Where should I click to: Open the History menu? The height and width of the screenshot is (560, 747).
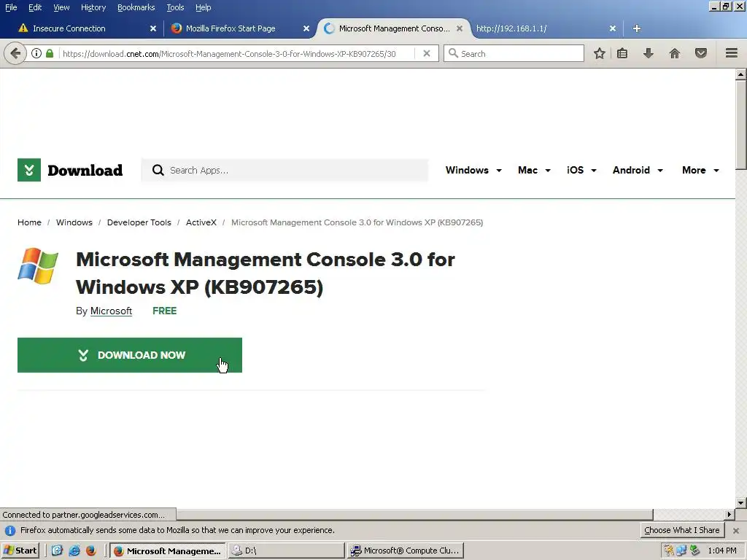tap(93, 7)
